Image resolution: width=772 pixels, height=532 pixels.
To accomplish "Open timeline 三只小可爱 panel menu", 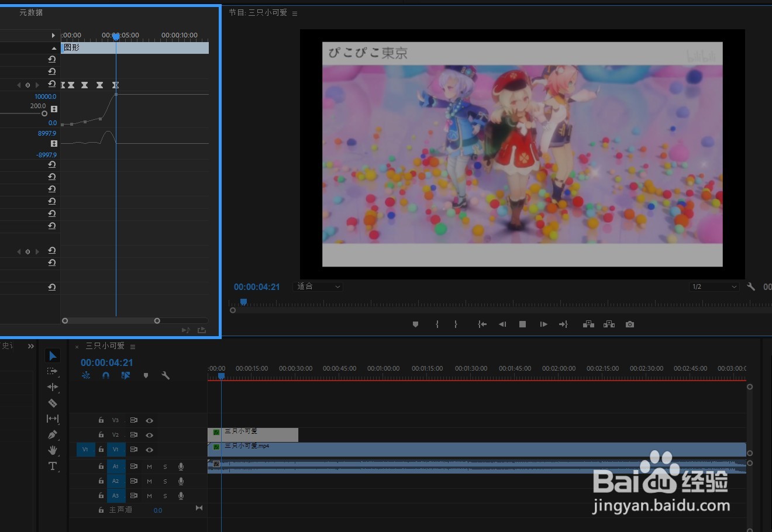I will coord(133,347).
